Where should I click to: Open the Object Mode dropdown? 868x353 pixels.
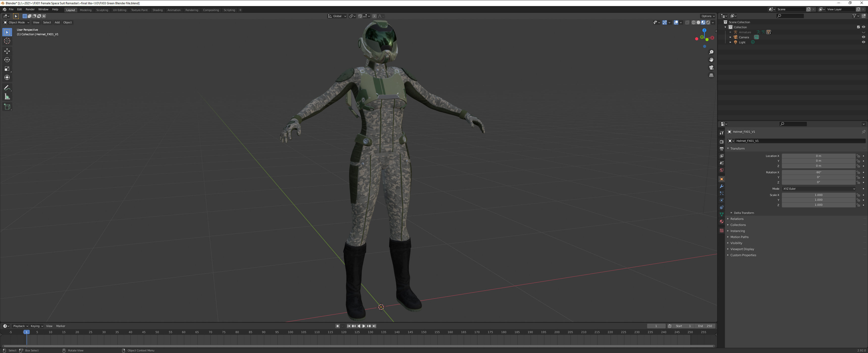click(16, 22)
